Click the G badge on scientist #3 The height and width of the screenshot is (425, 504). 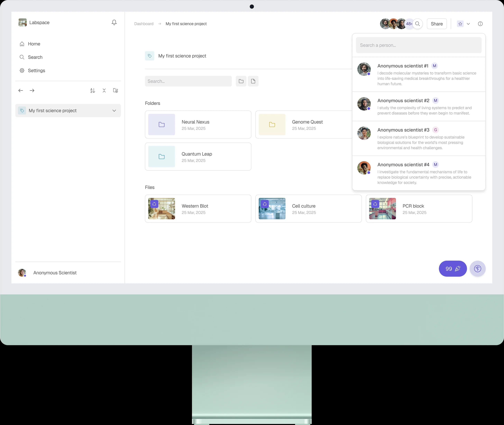coord(435,130)
